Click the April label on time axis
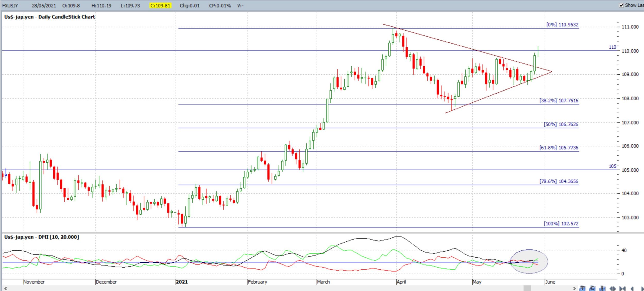Image resolution: width=644 pixels, height=291 pixels. [x=401, y=282]
